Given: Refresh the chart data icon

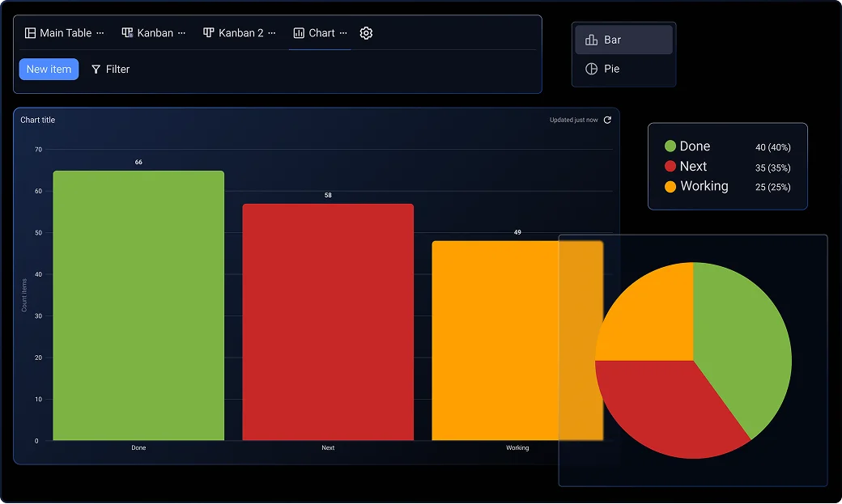Looking at the screenshot, I should pos(607,120).
